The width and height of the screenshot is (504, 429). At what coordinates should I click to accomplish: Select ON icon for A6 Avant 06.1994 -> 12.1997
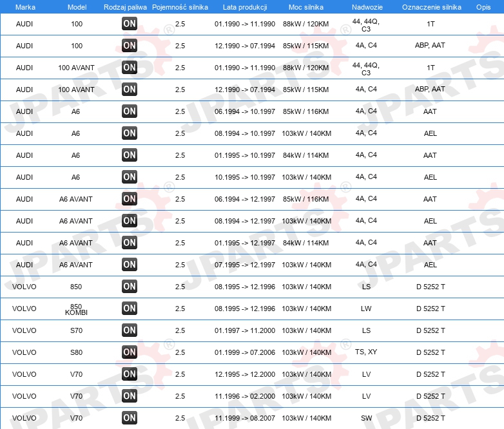pyautogui.click(x=130, y=198)
